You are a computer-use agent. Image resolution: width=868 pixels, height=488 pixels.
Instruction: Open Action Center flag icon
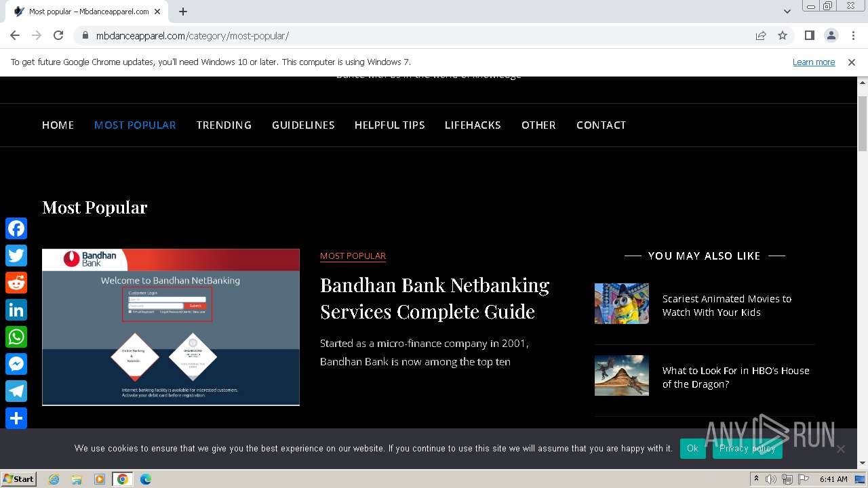[802, 479]
